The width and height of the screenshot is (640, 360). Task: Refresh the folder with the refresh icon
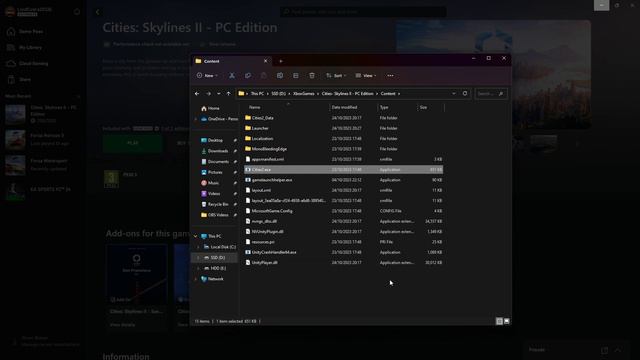point(465,93)
